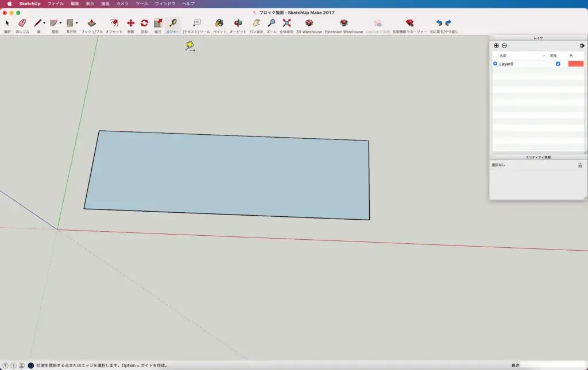Pick the Rotate (回転) tool
The image size is (588, 370).
click(x=144, y=24)
